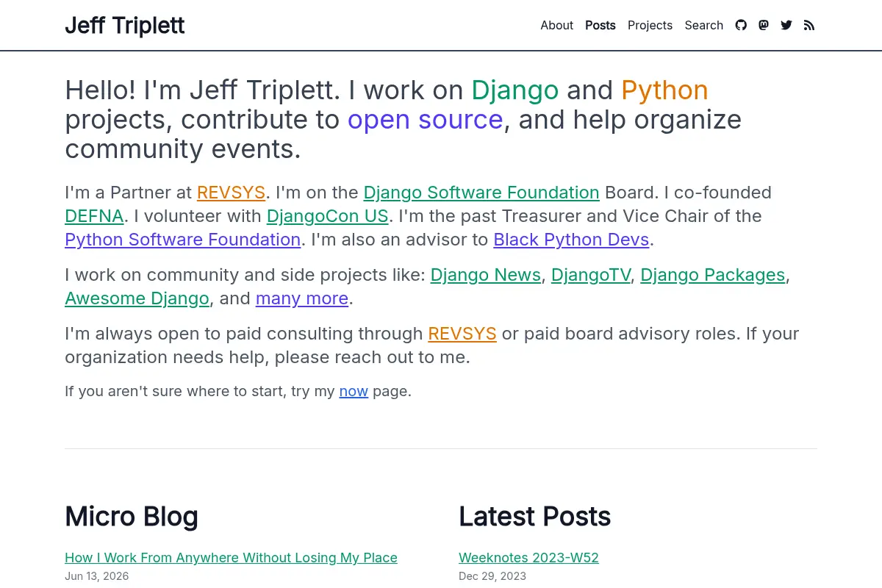Go to the About page

click(556, 25)
